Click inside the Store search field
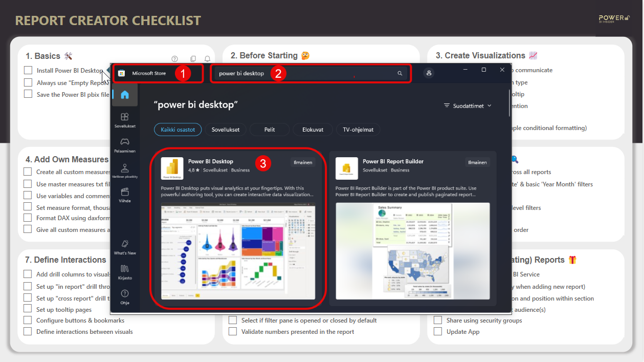The height and width of the screenshot is (362, 644). click(x=310, y=73)
